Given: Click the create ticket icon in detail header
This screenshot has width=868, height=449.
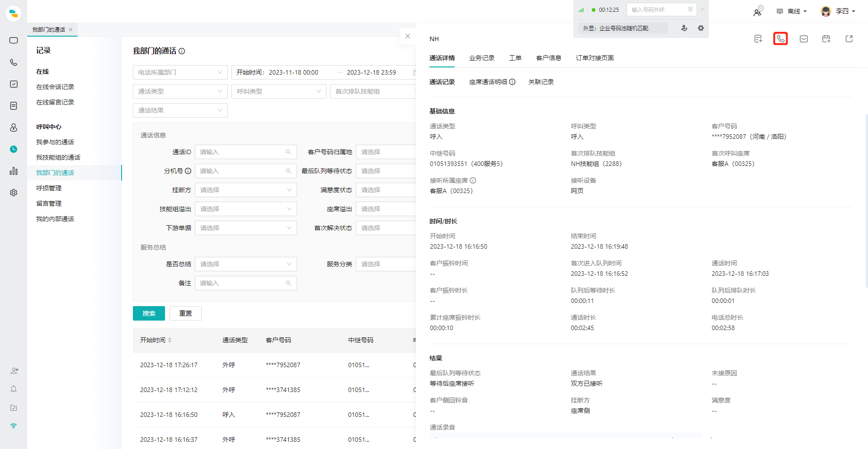Looking at the screenshot, I should (x=758, y=39).
